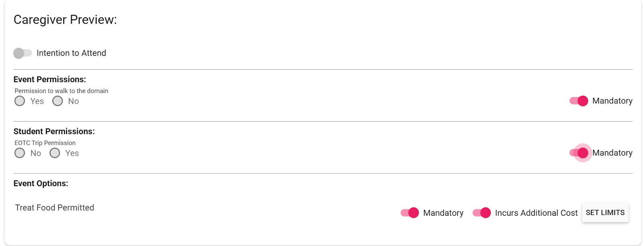Click the Event Options heading
This screenshot has width=644, height=246.
tap(41, 184)
